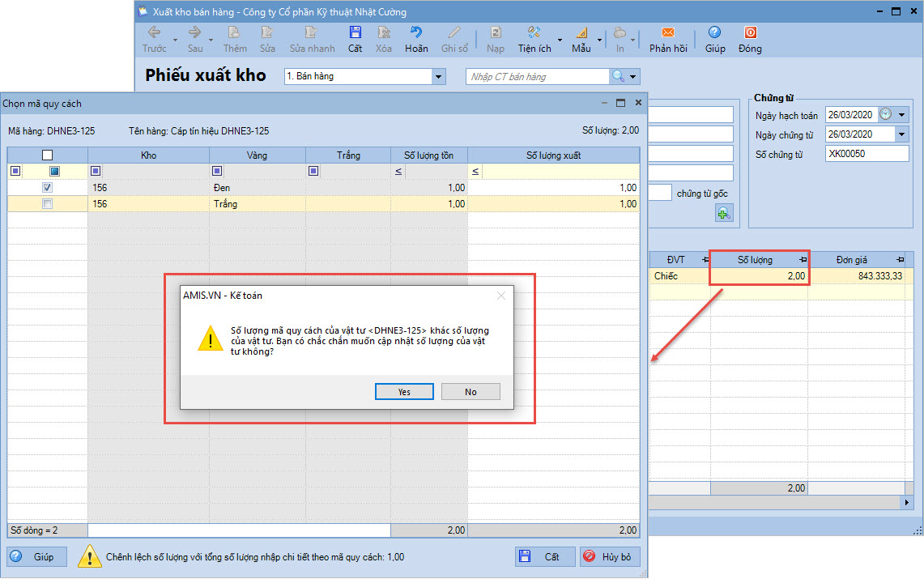924x579 pixels.
Task: Click the Đóng close icon in toolbar
Action: click(750, 34)
